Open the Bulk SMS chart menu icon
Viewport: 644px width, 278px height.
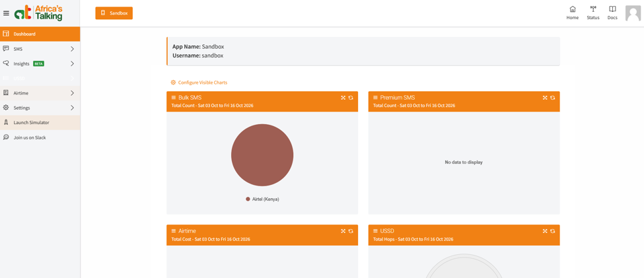click(174, 98)
